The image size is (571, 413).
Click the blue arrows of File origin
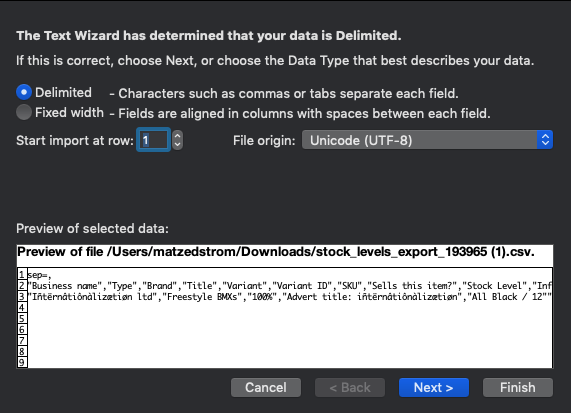pos(545,140)
